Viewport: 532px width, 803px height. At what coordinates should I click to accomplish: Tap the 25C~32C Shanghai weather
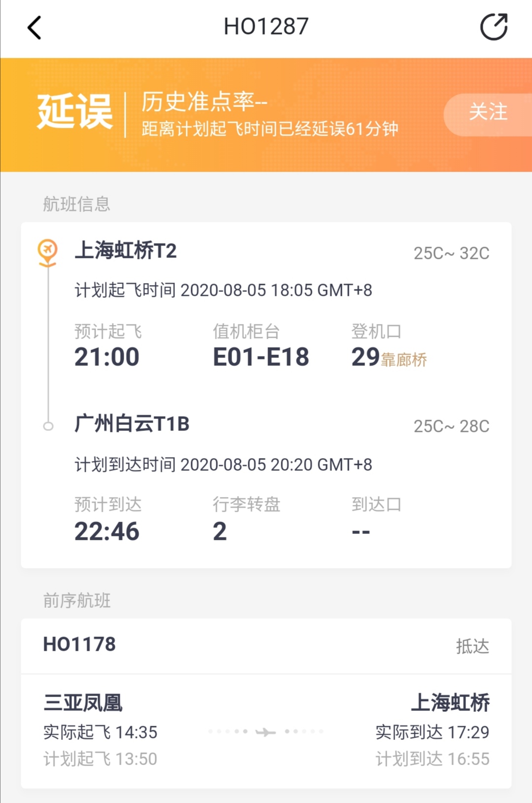451,253
